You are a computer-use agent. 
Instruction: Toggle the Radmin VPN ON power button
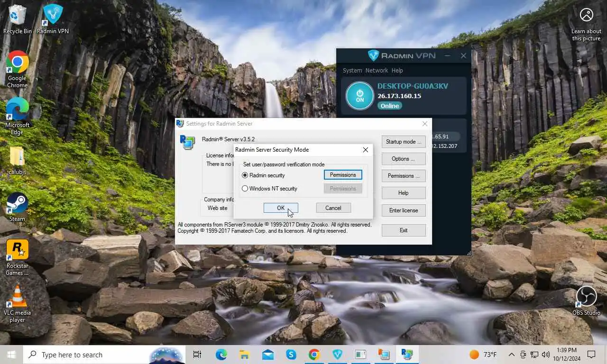pyautogui.click(x=360, y=96)
